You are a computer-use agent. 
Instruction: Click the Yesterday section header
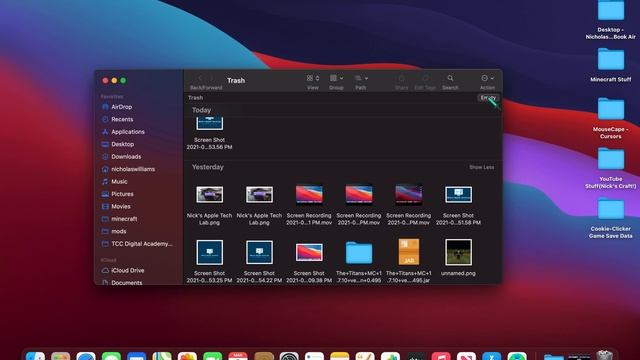pyautogui.click(x=208, y=167)
